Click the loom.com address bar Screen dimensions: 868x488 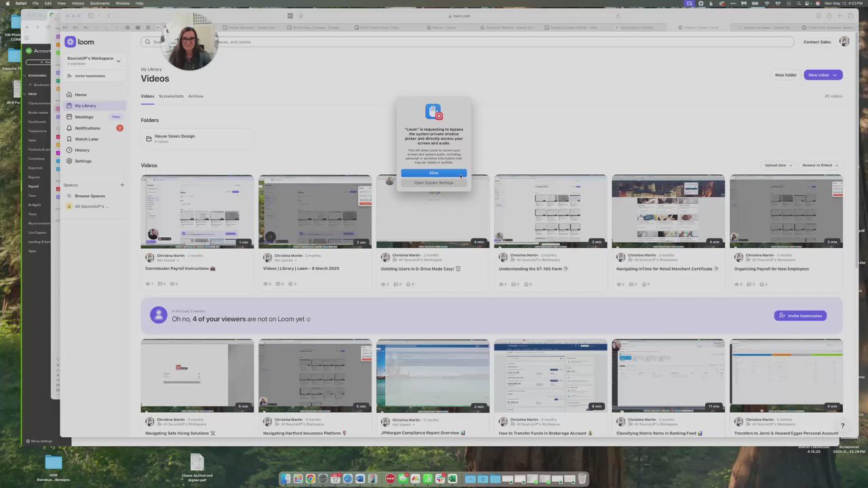(461, 16)
